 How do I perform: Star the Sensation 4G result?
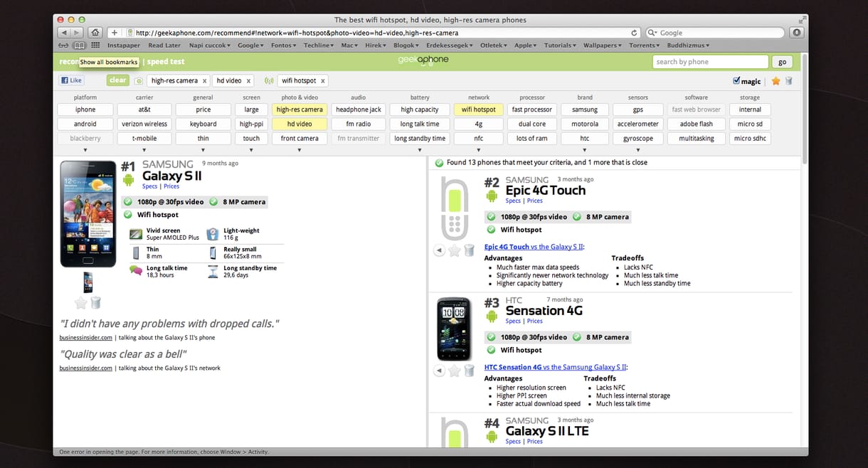pyautogui.click(x=455, y=371)
